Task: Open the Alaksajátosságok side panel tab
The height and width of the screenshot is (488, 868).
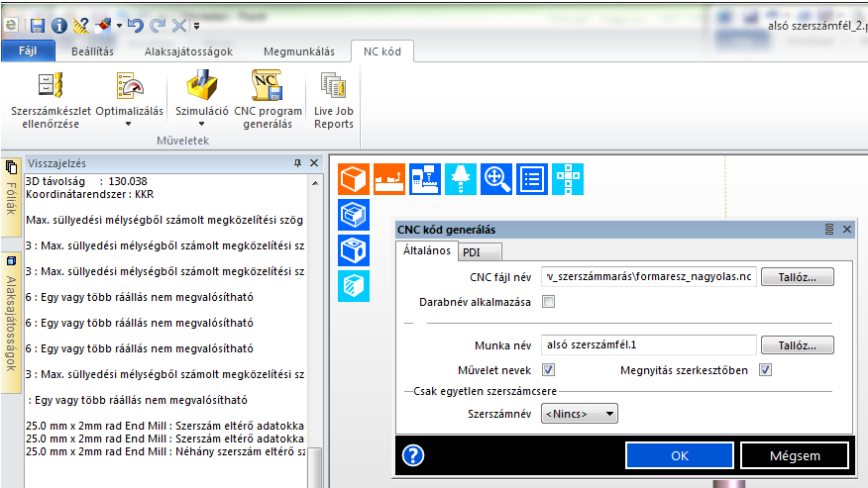Action: click(x=11, y=322)
